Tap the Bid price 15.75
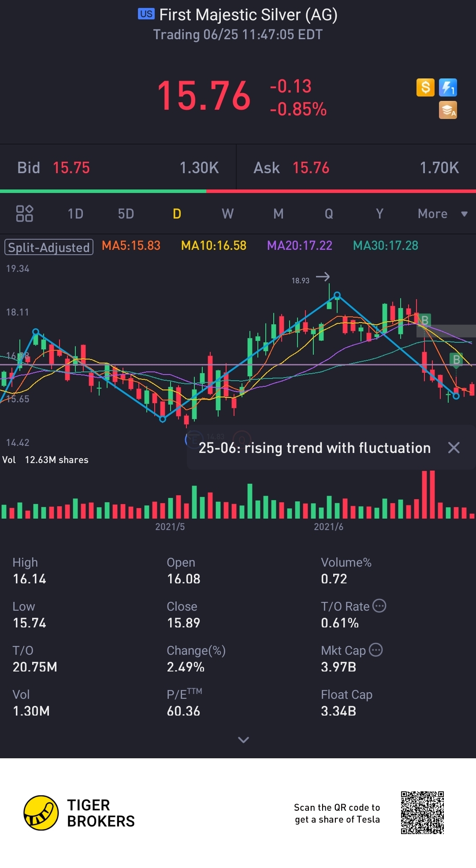 (x=71, y=168)
